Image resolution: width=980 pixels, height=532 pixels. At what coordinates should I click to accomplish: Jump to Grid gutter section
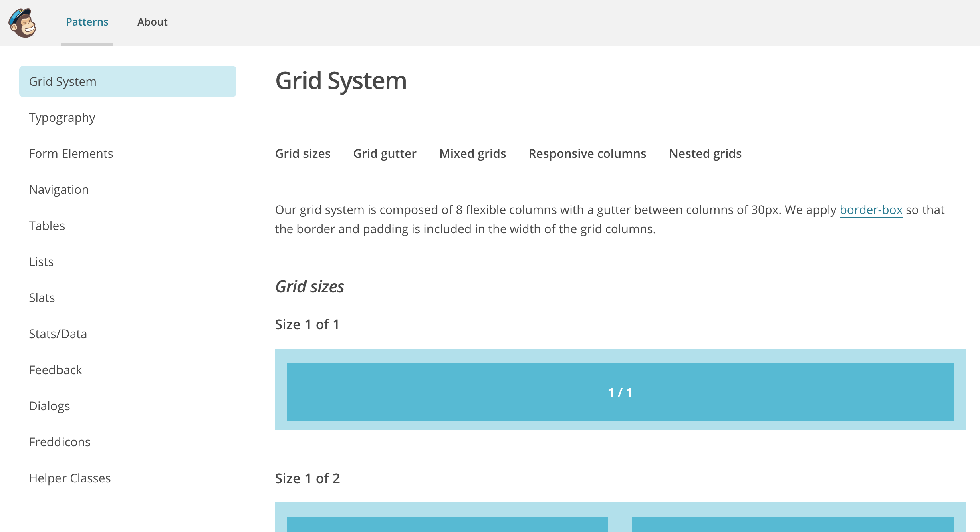pos(385,154)
